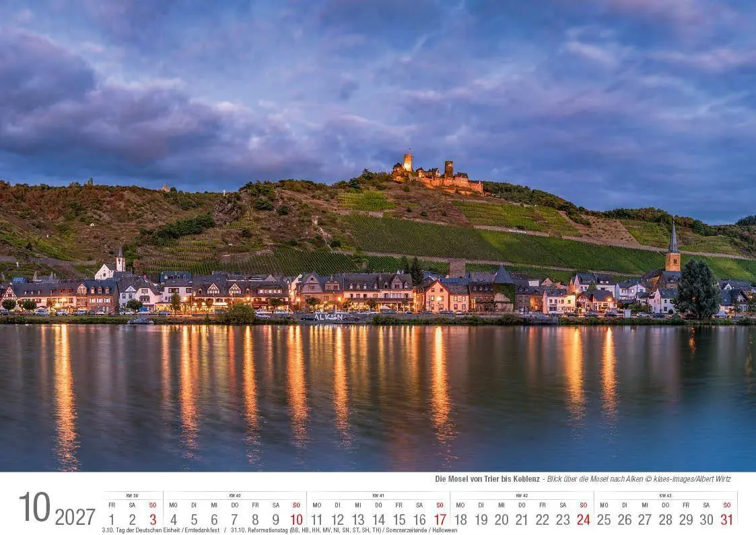
Task: Click the "klaes-images/Albert Wirtz" photo credit
Action: [x=692, y=479]
